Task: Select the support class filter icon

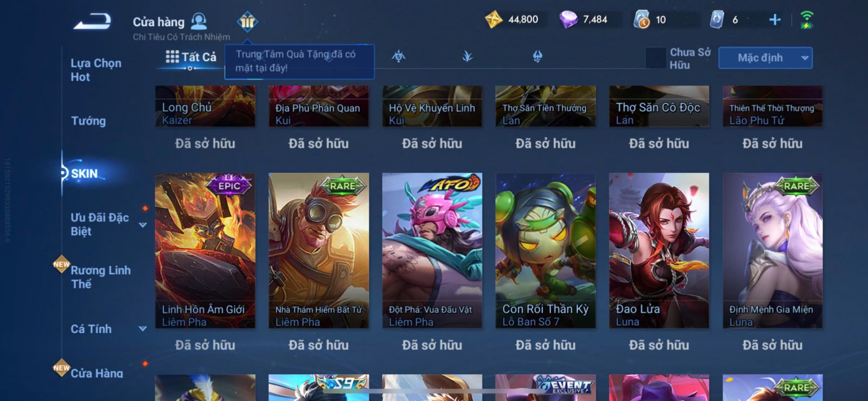Action: click(538, 56)
